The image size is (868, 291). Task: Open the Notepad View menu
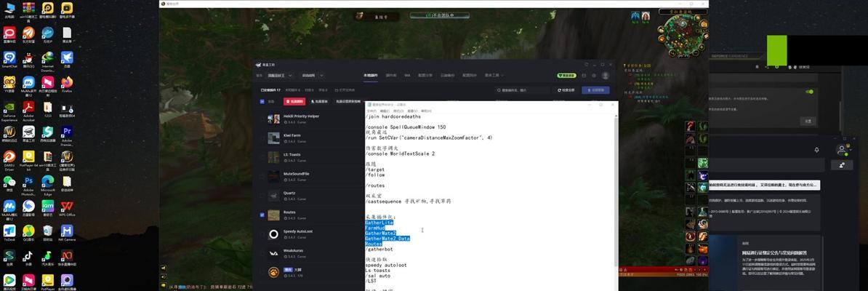413,111
